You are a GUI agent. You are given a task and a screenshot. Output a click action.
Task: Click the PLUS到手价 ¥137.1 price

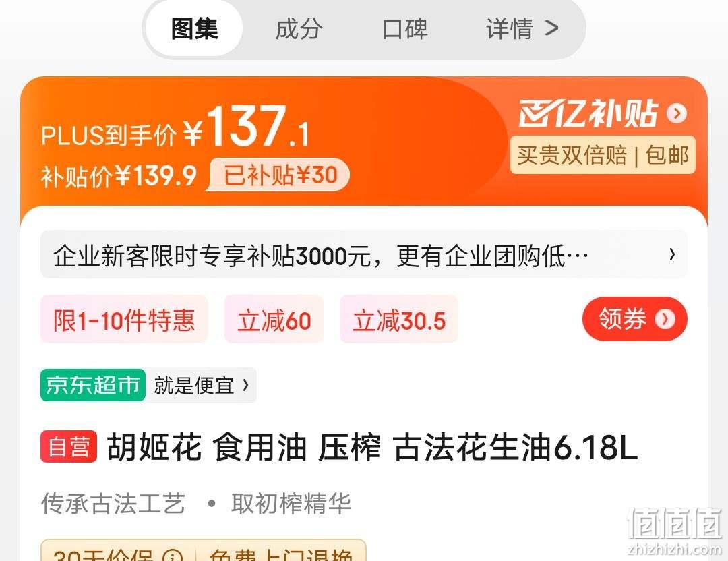175,127
